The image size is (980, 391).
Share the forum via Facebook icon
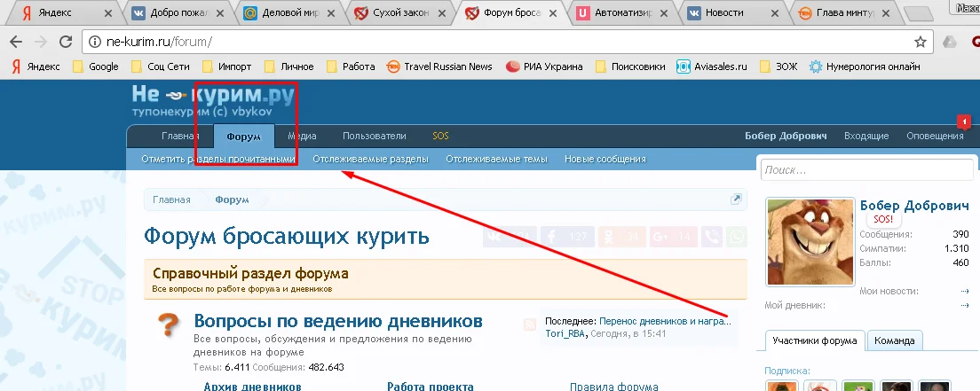(x=567, y=237)
